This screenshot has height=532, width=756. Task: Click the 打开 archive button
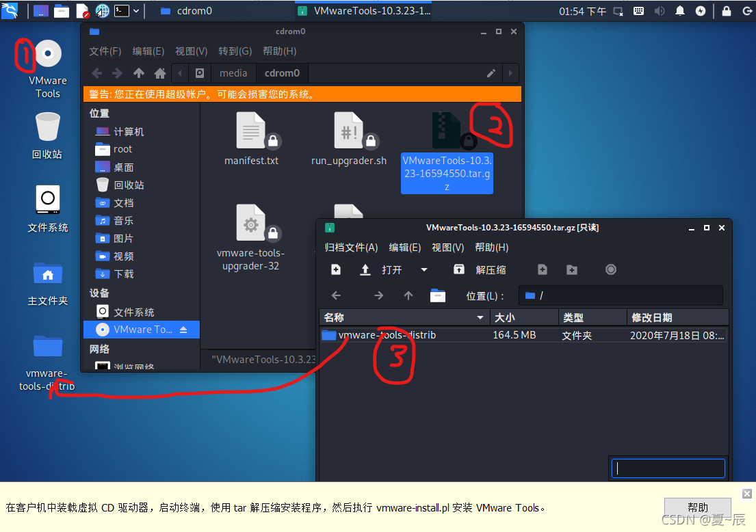381,270
